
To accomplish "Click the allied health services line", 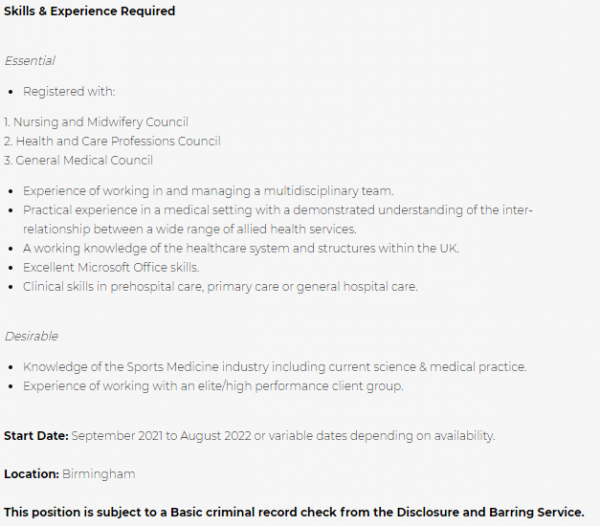I will click(x=190, y=229).
